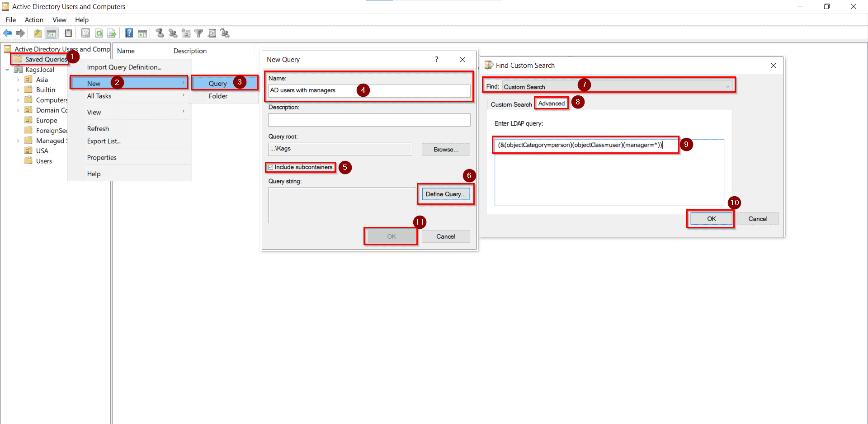Click the Browse button for Query root
Image resolution: width=868 pixels, height=424 pixels.
pyautogui.click(x=446, y=149)
